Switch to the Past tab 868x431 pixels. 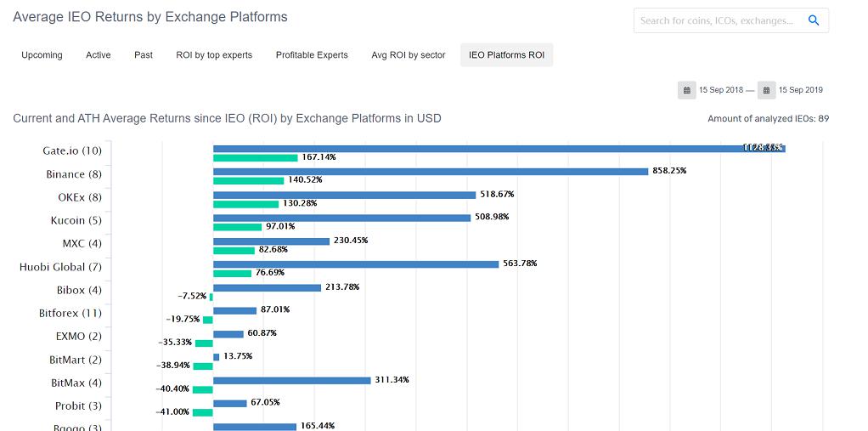(144, 55)
